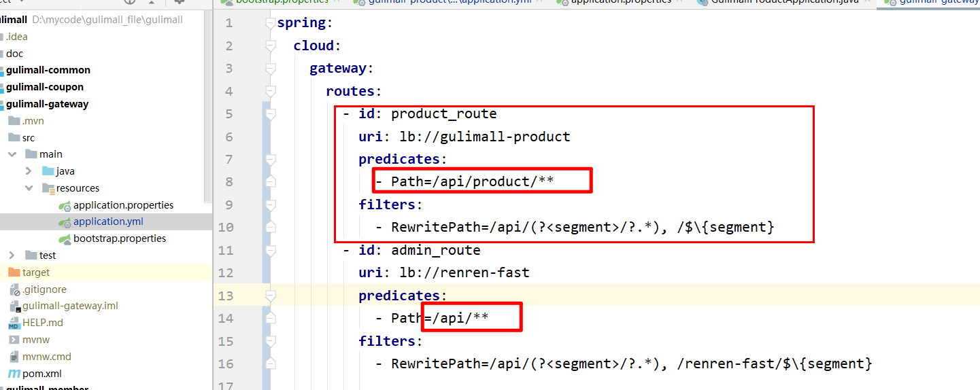The image size is (980, 390).
Task: Expand the test folder chevron
Action: pos(12,255)
